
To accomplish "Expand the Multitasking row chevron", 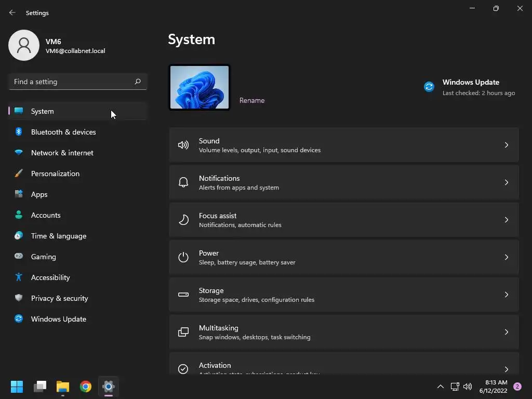I will coord(506,332).
